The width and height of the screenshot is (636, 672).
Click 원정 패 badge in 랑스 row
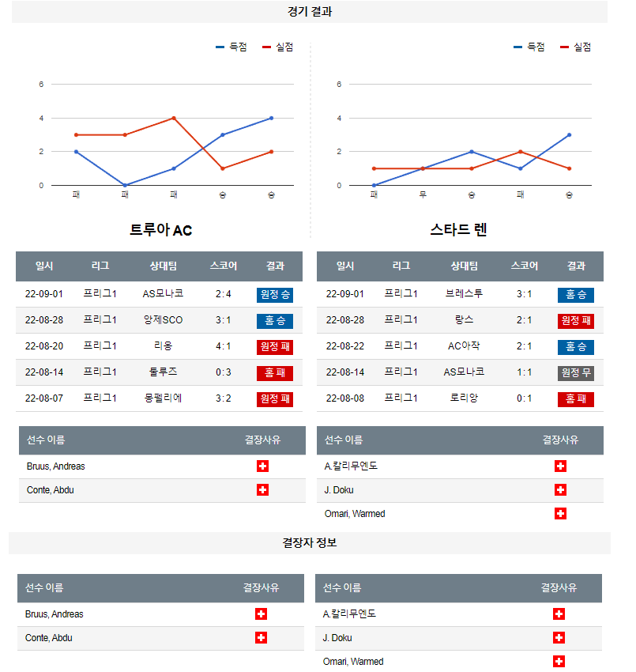point(576,321)
